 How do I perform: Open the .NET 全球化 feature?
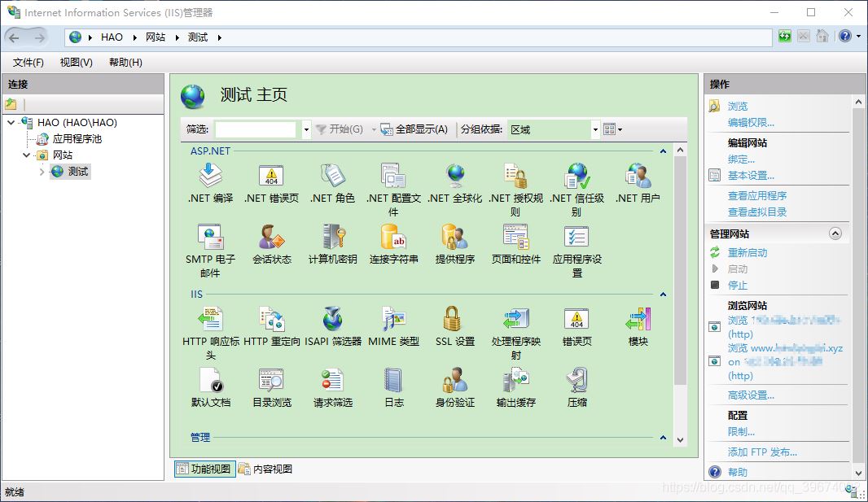click(x=455, y=183)
